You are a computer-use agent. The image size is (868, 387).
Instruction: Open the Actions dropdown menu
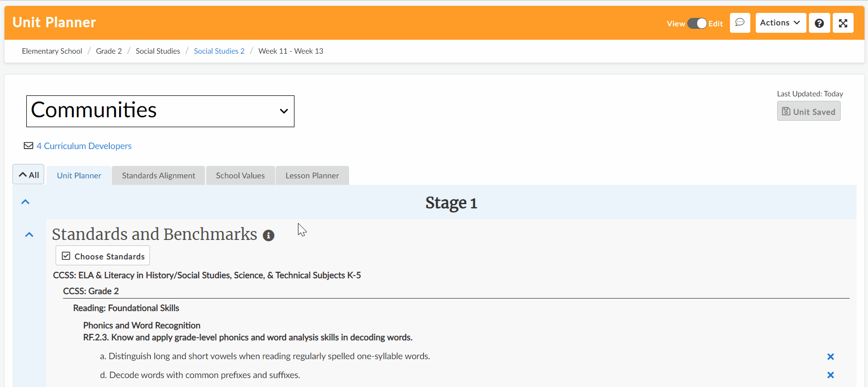(781, 23)
